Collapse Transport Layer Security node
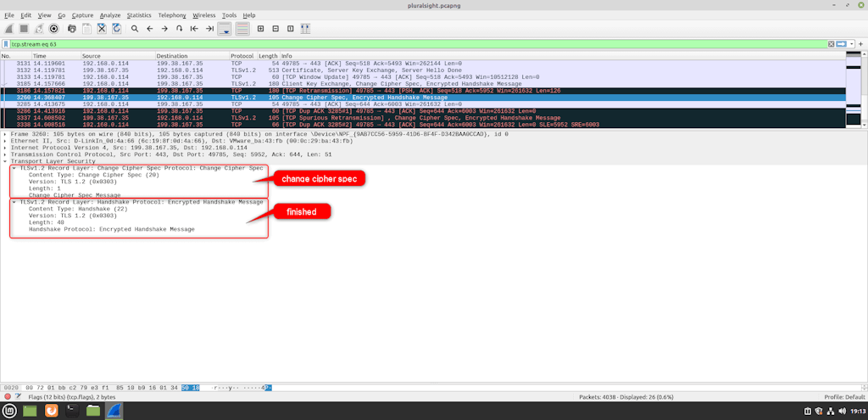This screenshot has height=420, width=868. tap(5, 161)
